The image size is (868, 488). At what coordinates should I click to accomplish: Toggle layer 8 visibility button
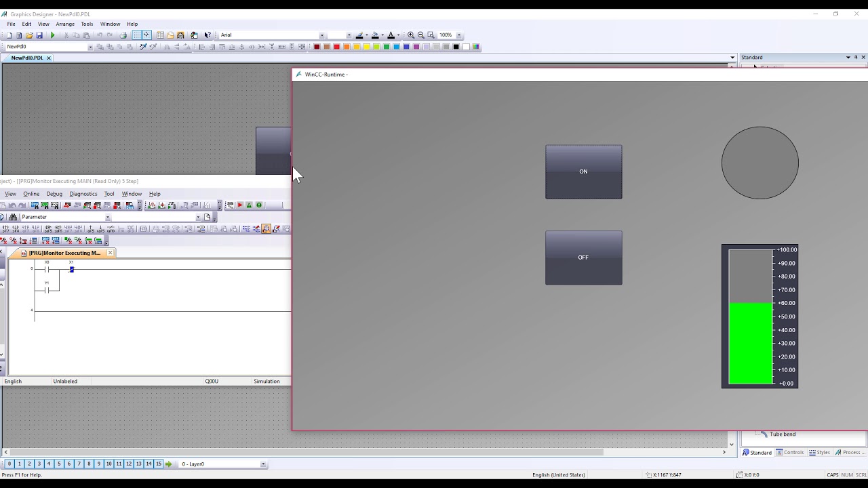click(89, 464)
